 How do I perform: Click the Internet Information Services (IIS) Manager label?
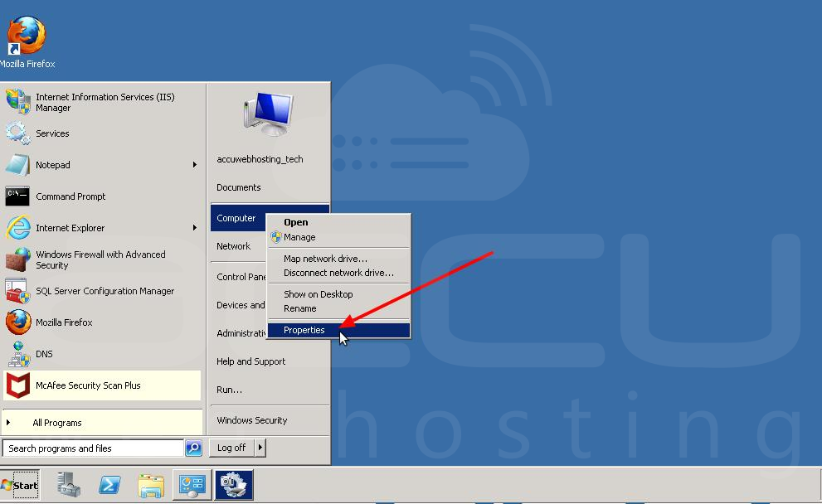click(x=105, y=102)
